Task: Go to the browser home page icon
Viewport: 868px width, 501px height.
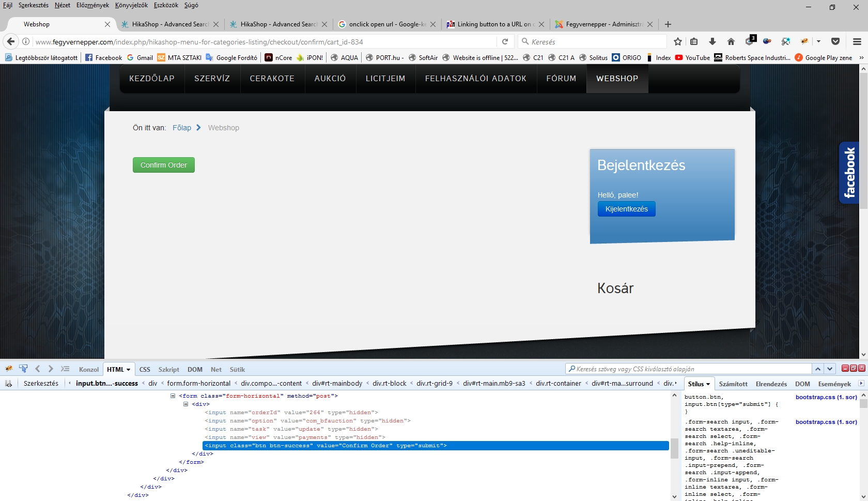Action: coord(731,41)
